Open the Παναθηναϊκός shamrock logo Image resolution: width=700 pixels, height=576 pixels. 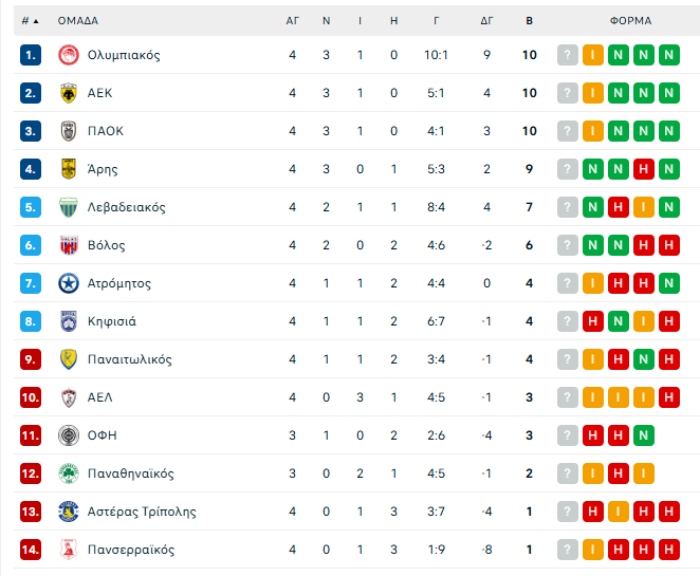coord(69,474)
